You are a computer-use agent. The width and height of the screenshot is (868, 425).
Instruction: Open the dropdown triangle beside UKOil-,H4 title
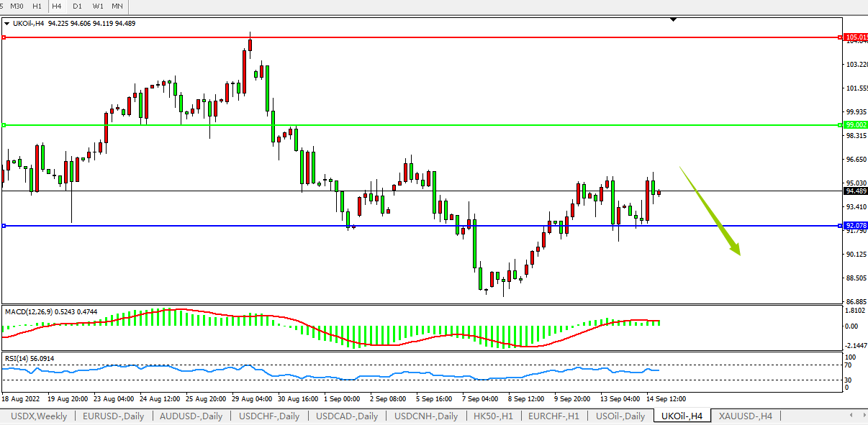[x=7, y=24]
